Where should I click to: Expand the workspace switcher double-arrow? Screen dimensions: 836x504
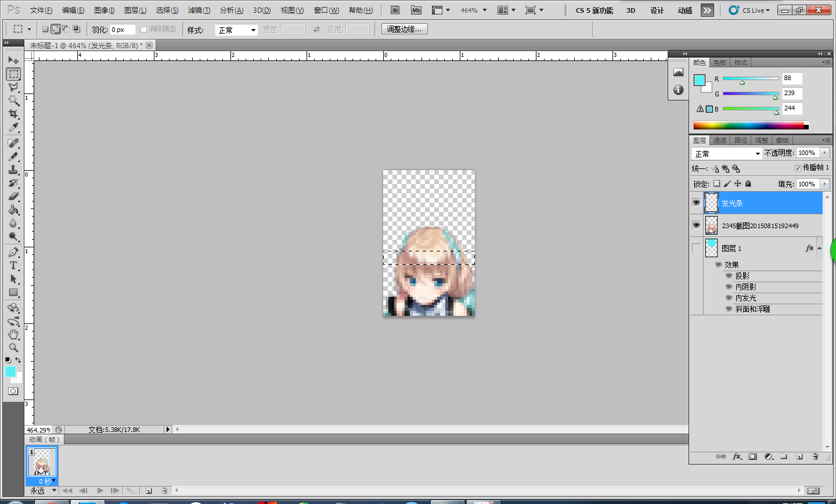point(707,10)
